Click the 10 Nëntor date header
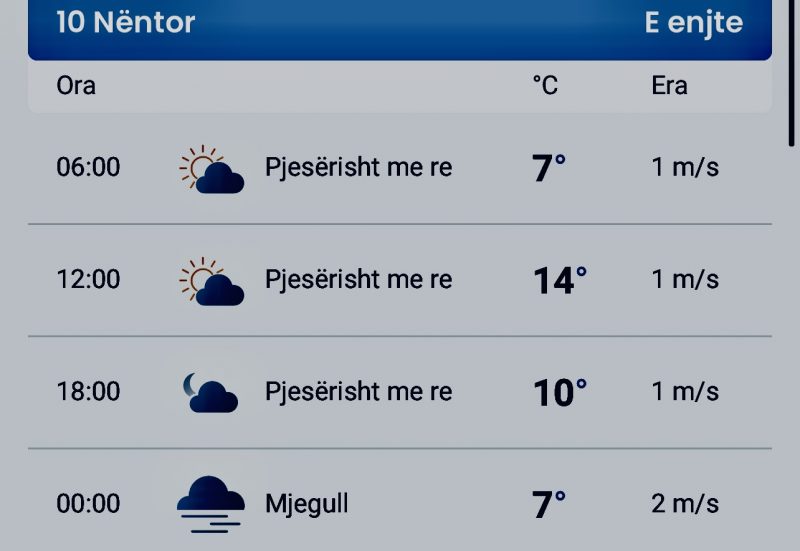Image resolution: width=800 pixels, height=551 pixels. point(126,22)
